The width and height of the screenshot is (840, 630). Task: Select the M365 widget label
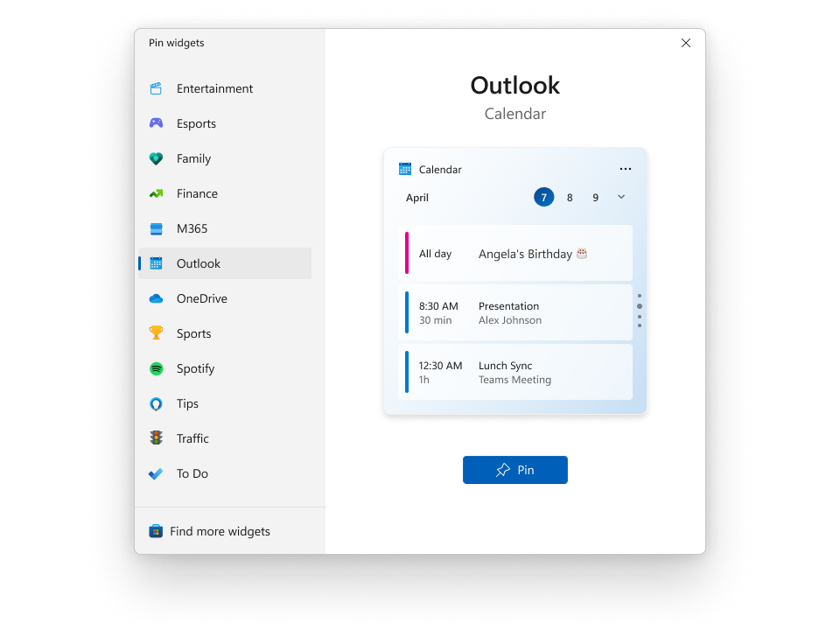click(x=192, y=228)
